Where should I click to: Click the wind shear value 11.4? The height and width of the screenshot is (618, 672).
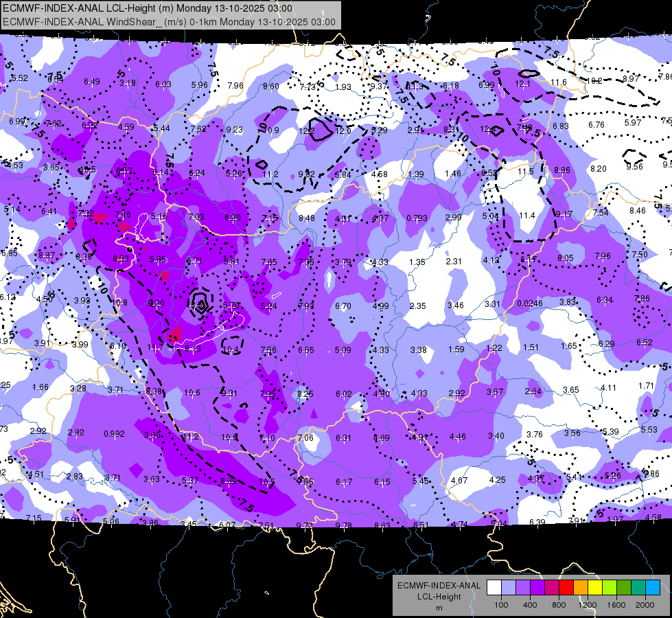(x=526, y=216)
